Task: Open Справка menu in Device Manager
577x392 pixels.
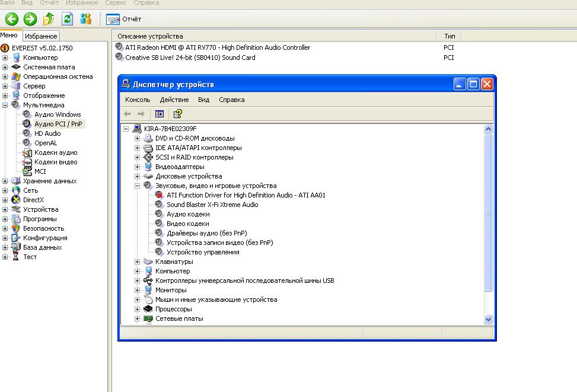Action: coord(232,100)
